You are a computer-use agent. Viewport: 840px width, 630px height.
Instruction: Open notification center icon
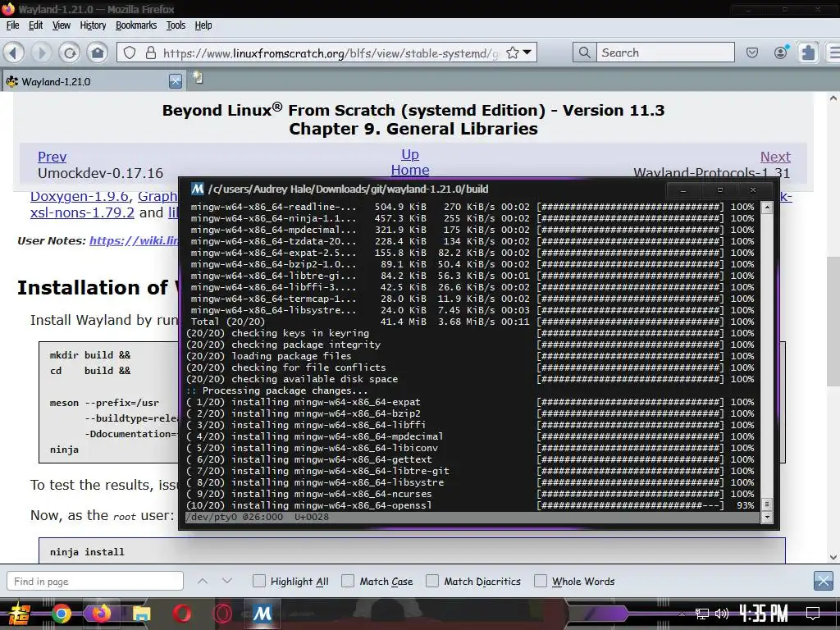click(x=813, y=614)
